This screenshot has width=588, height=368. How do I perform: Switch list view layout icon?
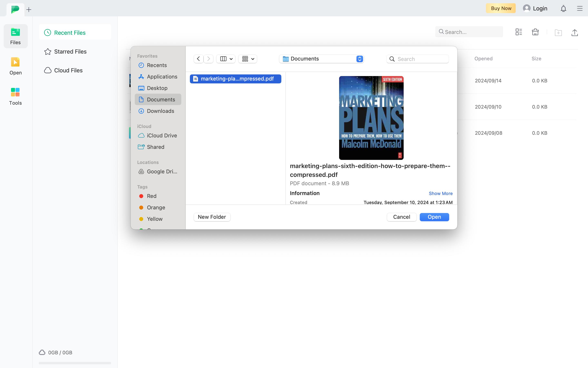[x=519, y=32]
